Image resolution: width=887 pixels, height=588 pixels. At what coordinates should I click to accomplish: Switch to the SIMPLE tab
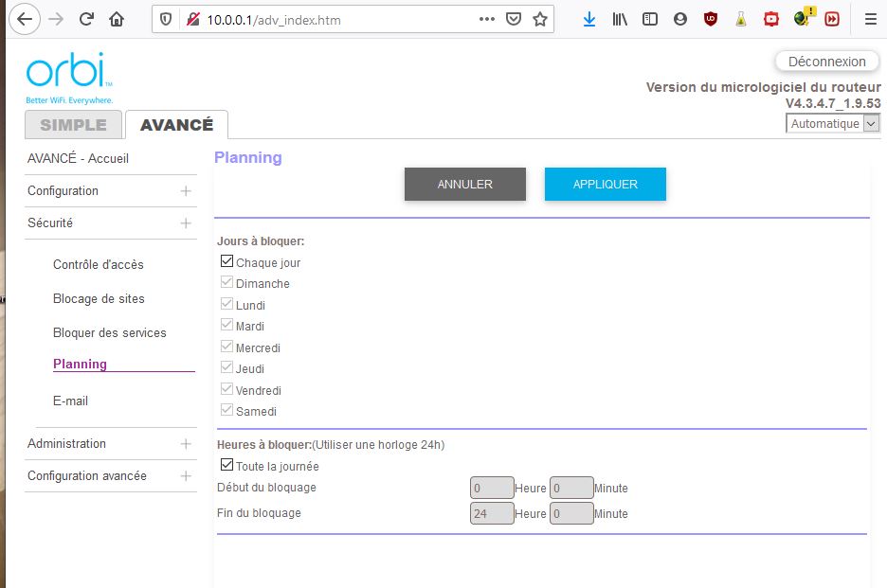(x=73, y=125)
